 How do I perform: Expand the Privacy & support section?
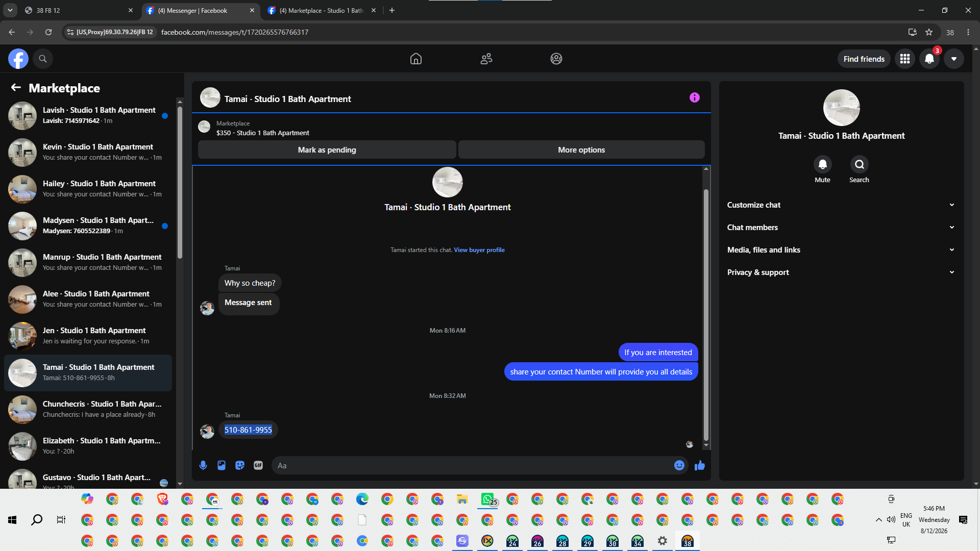(x=841, y=272)
